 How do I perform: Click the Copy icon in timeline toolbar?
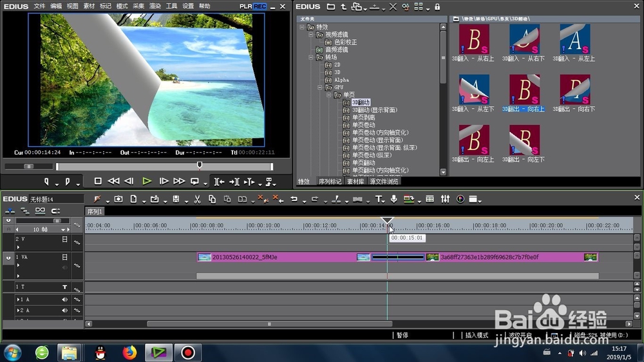click(212, 199)
